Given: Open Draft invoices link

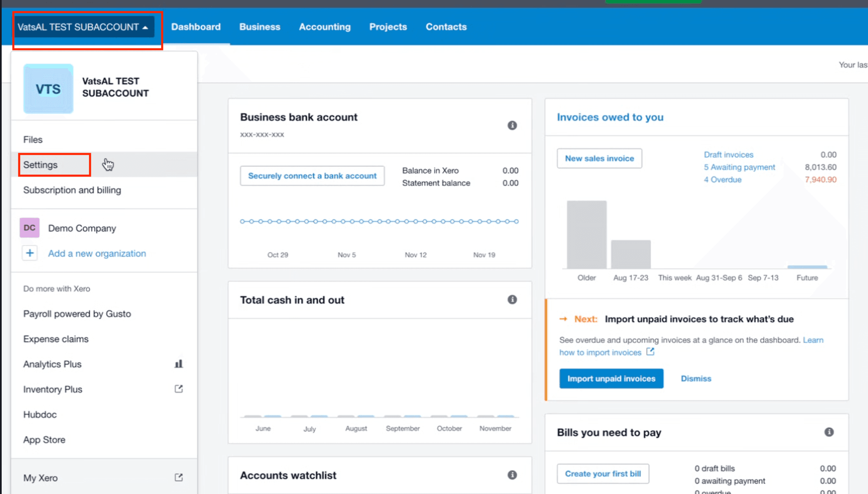Looking at the screenshot, I should click(x=729, y=155).
